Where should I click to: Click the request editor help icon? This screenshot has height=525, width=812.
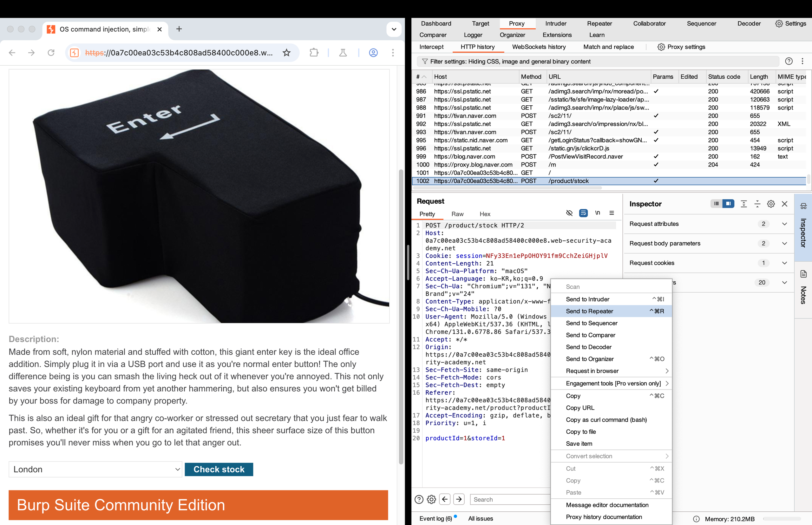coord(419,499)
